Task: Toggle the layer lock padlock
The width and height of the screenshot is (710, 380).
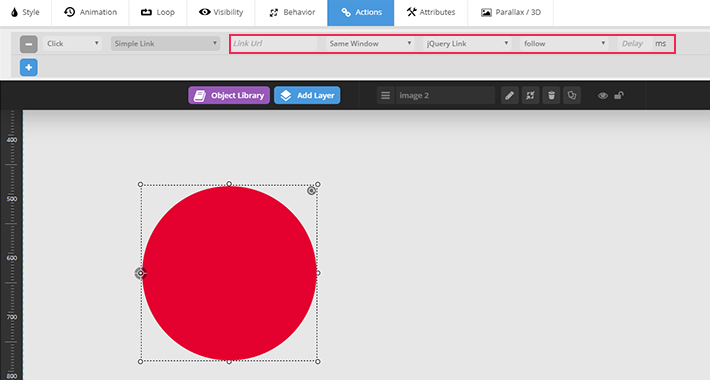Action: click(619, 95)
